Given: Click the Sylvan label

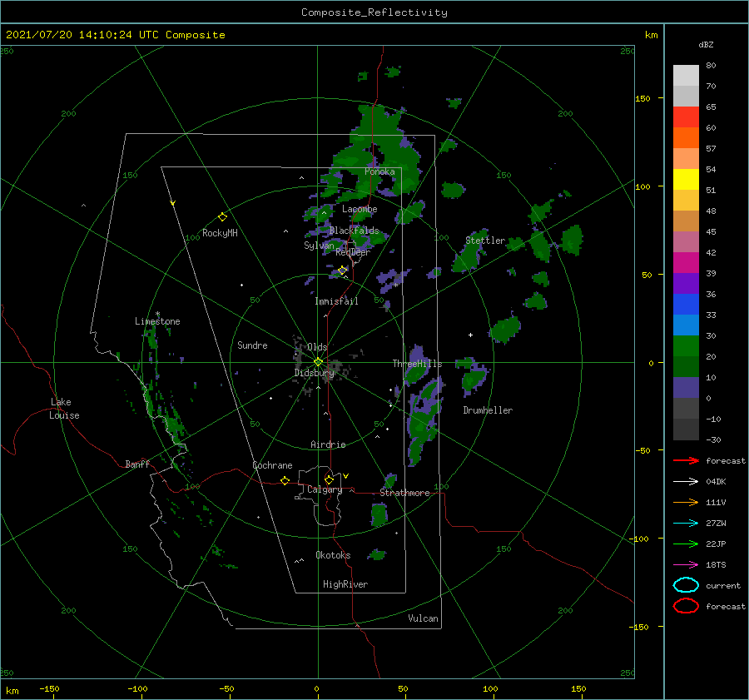Looking at the screenshot, I should click(319, 245).
